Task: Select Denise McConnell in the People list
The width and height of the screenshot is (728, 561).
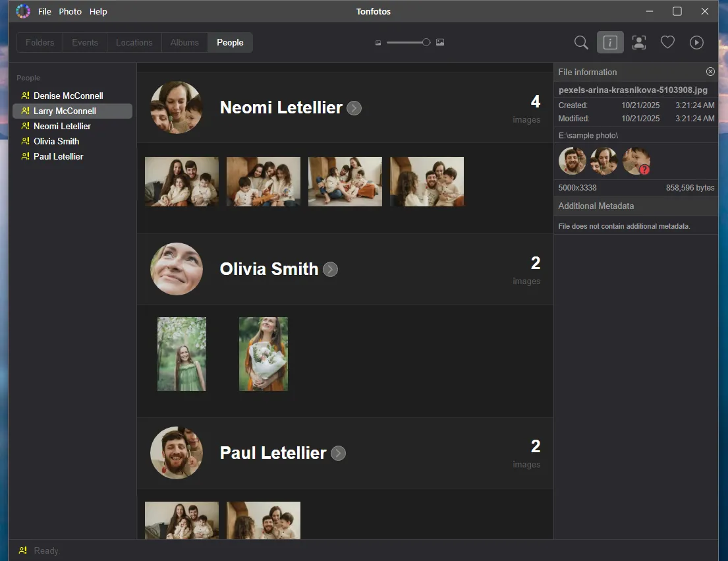Action: 67,96
